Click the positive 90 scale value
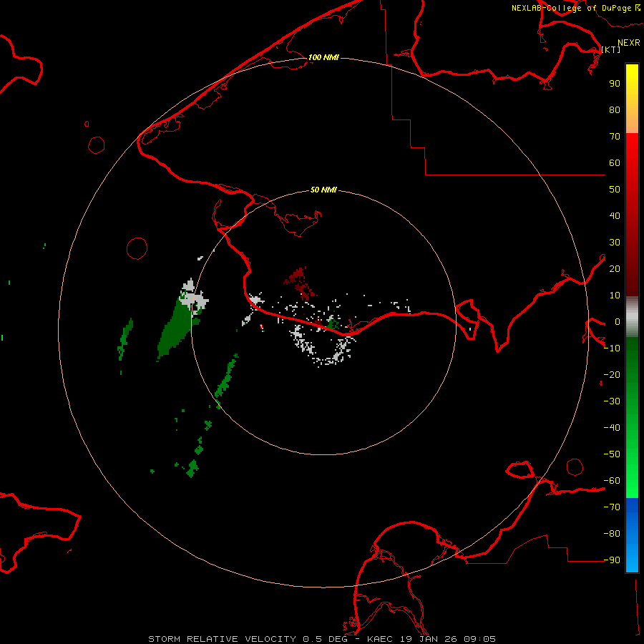644x644 pixels. click(x=615, y=84)
